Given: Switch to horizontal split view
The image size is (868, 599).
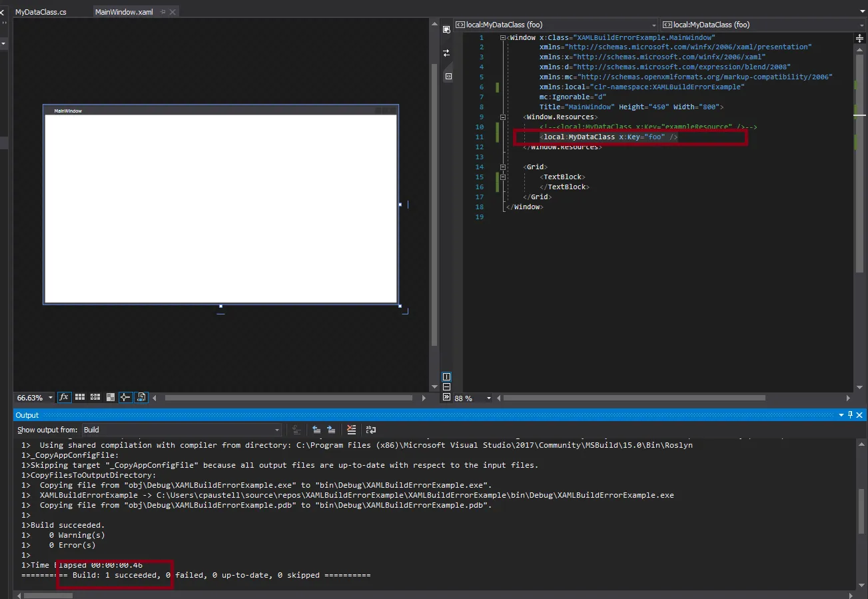Looking at the screenshot, I should tap(446, 387).
